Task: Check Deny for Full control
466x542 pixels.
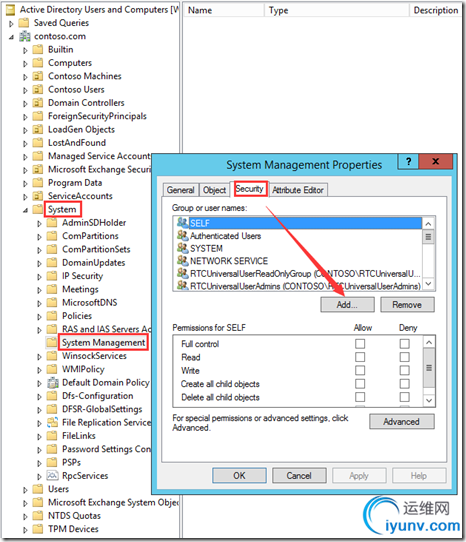Action: tap(404, 344)
